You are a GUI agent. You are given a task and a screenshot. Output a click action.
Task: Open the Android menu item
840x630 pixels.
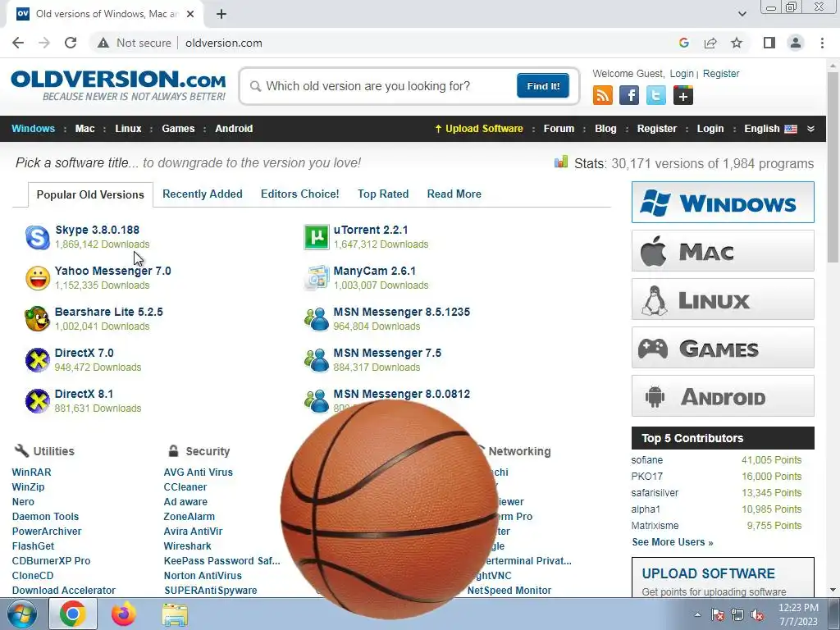[234, 129]
